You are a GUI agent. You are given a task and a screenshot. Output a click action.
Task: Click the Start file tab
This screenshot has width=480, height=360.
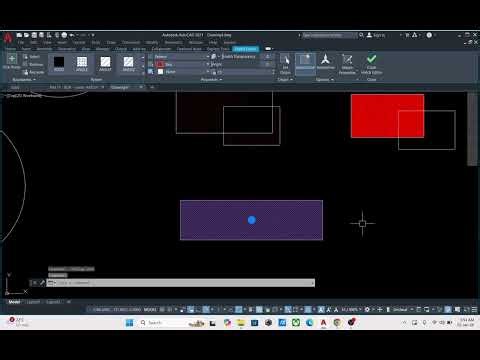tap(15, 87)
